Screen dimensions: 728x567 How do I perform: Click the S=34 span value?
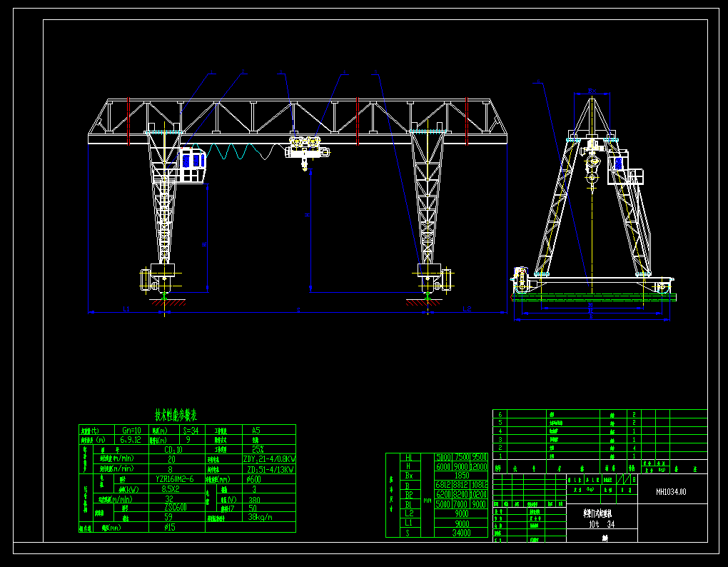[191, 431]
